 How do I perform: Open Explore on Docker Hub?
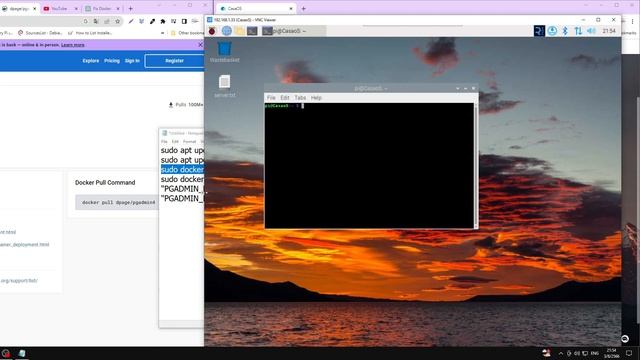click(x=91, y=61)
